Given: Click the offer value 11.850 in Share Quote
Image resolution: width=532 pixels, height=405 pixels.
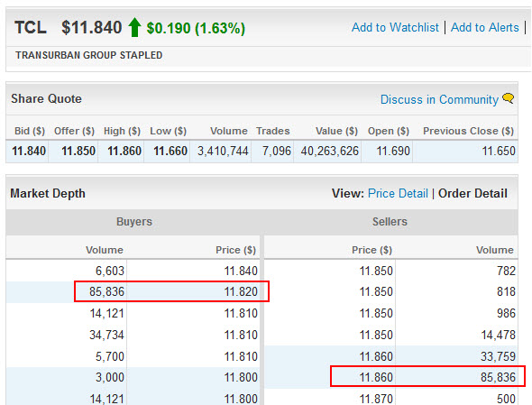Looking at the screenshot, I should (78, 151).
